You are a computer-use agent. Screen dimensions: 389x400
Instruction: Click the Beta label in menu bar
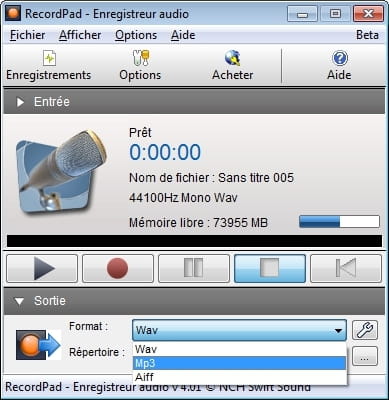[x=367, y=35]
